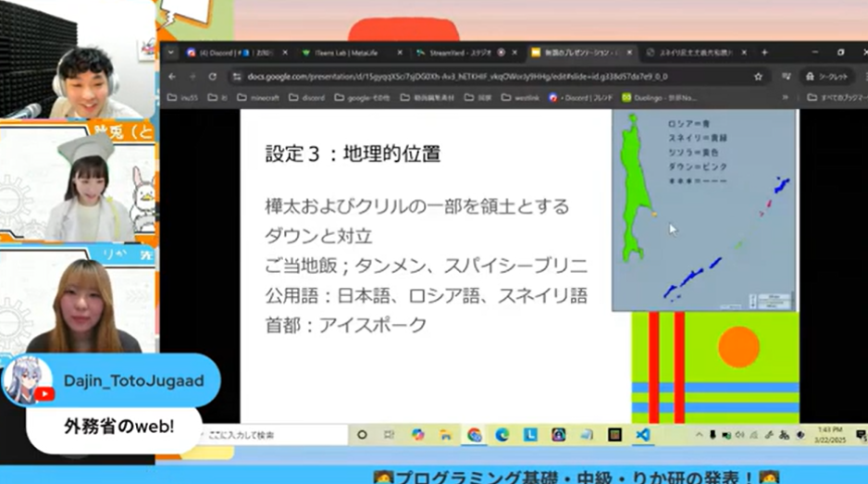Click the slide title 設定3:地理的位置
The width and height of the screenshot is (868, 484).
353,154
